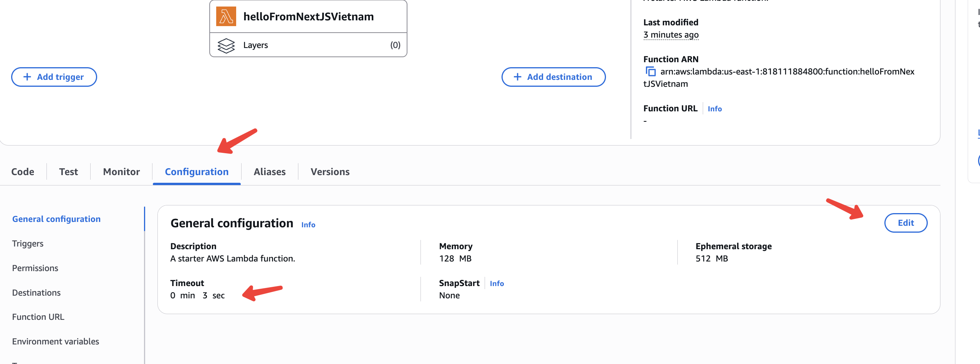
Task: Click Edit for General configuration
Action: pos(906,223)
